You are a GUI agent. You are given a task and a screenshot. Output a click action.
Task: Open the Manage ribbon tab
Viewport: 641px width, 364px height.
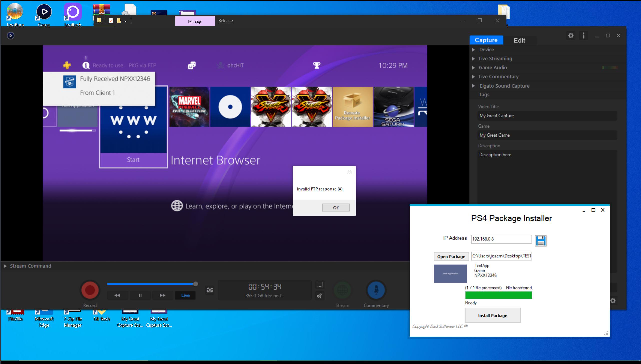[195, 21]
